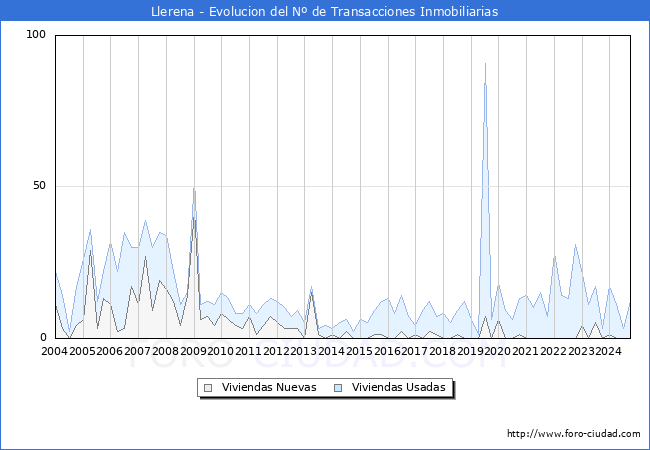Screen dimensions: 650x450
Task: Select the 2022 x-axis label
Action: [553, 351]
